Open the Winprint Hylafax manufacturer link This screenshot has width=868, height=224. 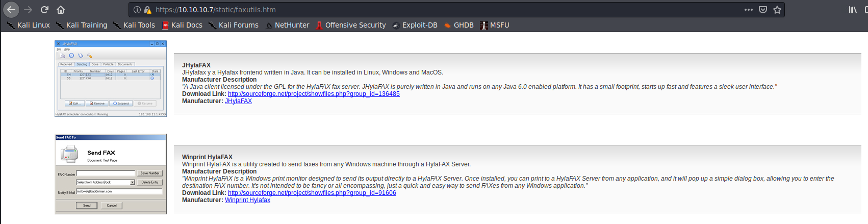click(x=247, y=200)
